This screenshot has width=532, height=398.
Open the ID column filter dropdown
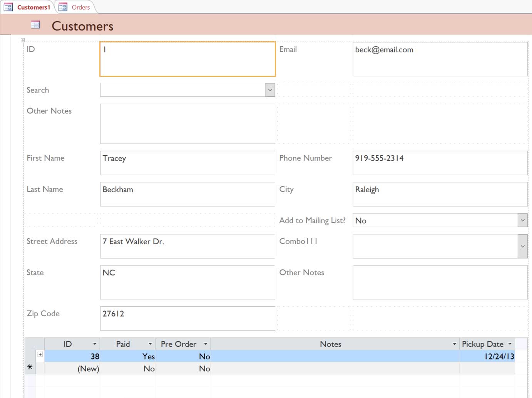coord(95,344)
